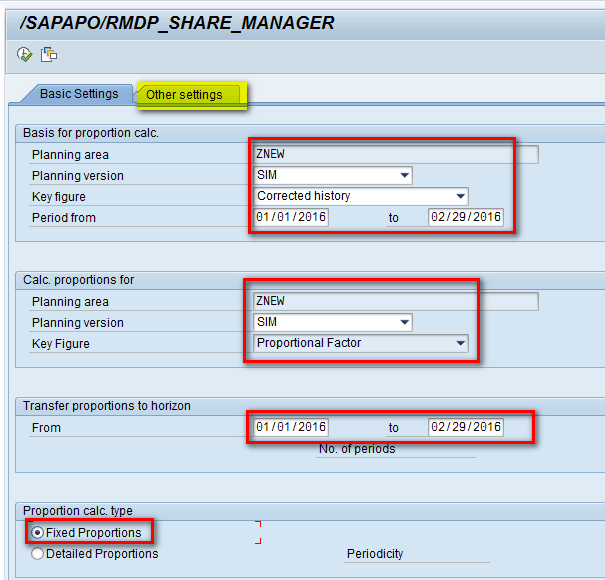Open the Corrected history key figure dropdown

(x=460, y=196)
